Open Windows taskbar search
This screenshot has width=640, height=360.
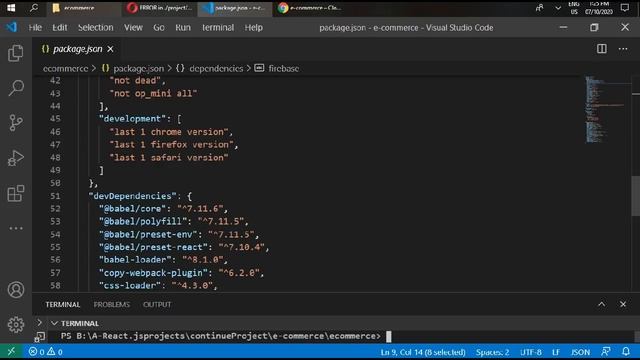coord(34,8)
